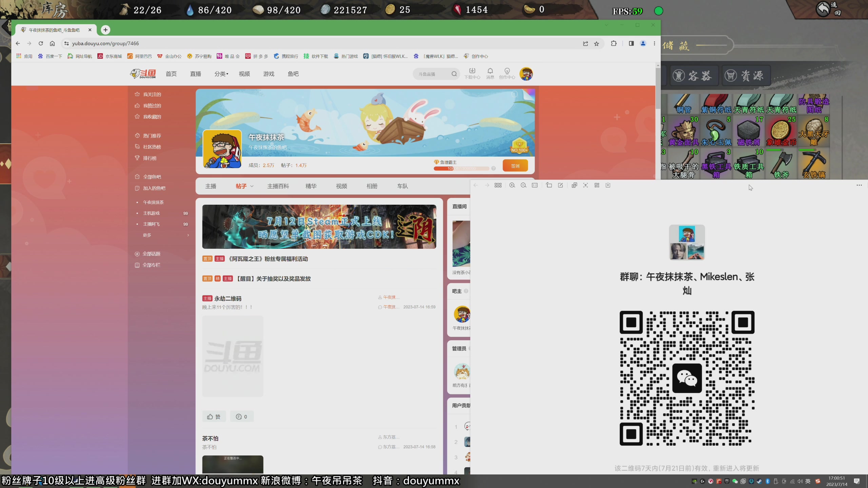Open 我关注的 in sidebar
The image size is (868, 488).
pyautogui.click(x=152, y=95)
